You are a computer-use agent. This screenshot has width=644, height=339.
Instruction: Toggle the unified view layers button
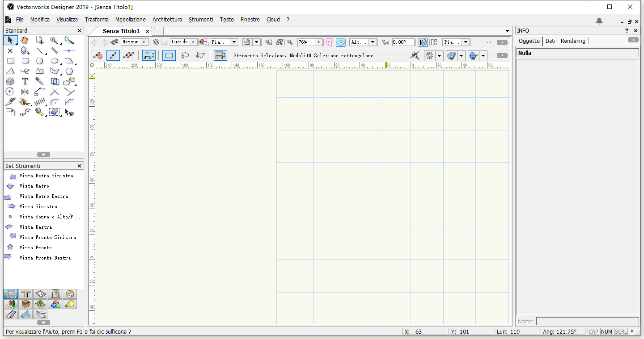coord(423,42)
